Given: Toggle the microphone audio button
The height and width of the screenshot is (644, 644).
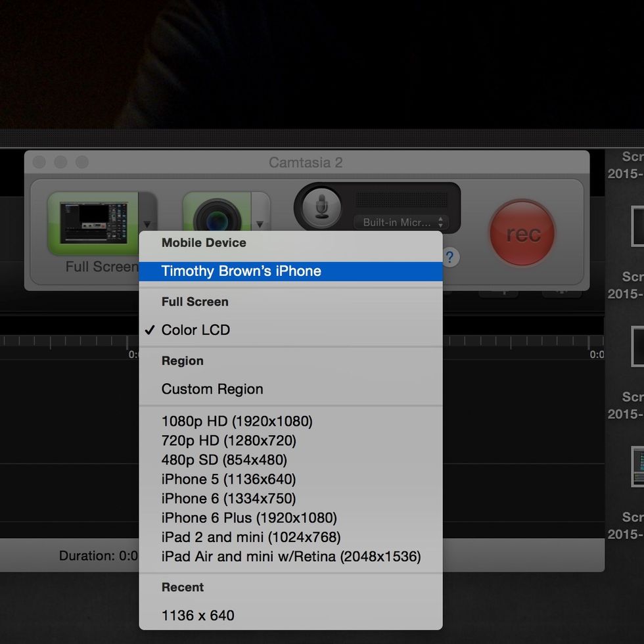Looking at the screenshot, I should 321,206.
